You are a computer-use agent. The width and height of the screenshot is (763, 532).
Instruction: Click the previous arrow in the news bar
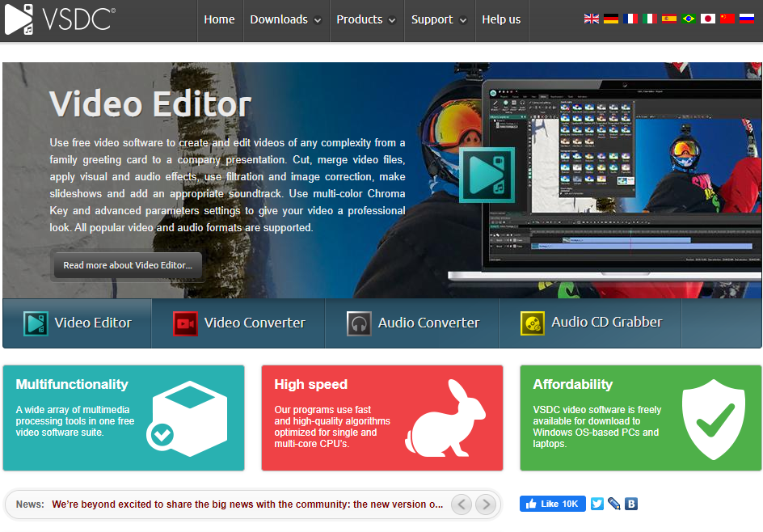point(462,504)
